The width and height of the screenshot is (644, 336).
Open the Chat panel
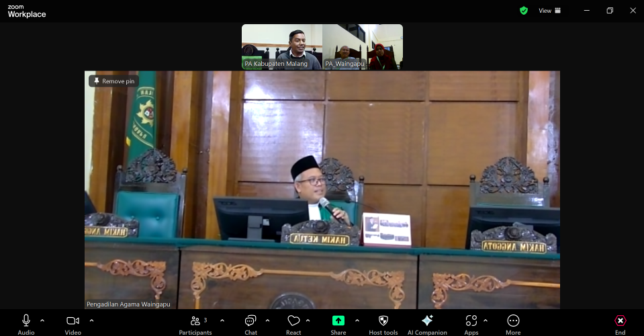pyautogui.click(x=250, y=324)
